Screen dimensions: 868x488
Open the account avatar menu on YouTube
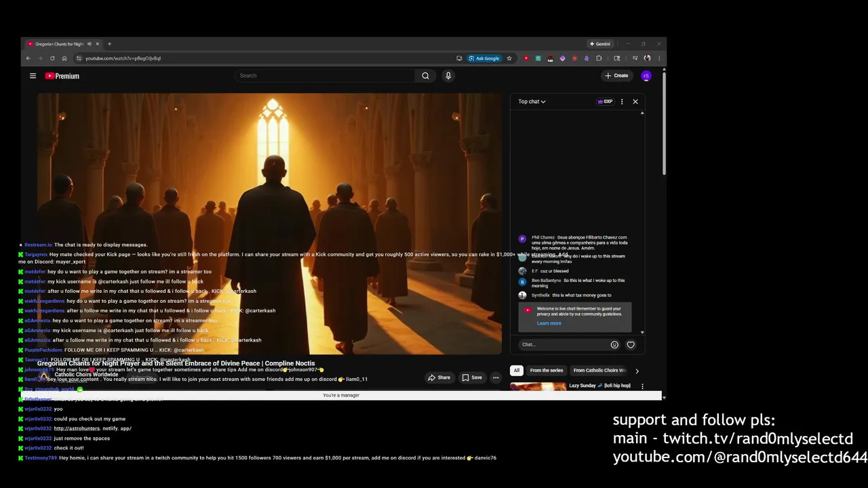(x=646, y=76)
